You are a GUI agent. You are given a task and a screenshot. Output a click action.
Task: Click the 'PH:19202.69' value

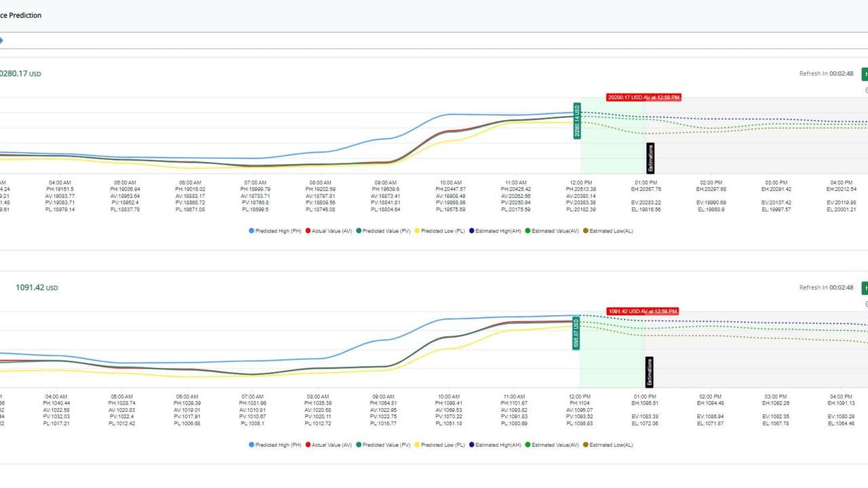point(320,190)
